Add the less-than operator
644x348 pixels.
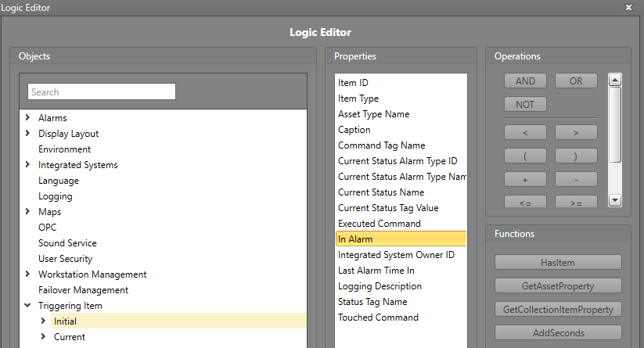(525, 132)
